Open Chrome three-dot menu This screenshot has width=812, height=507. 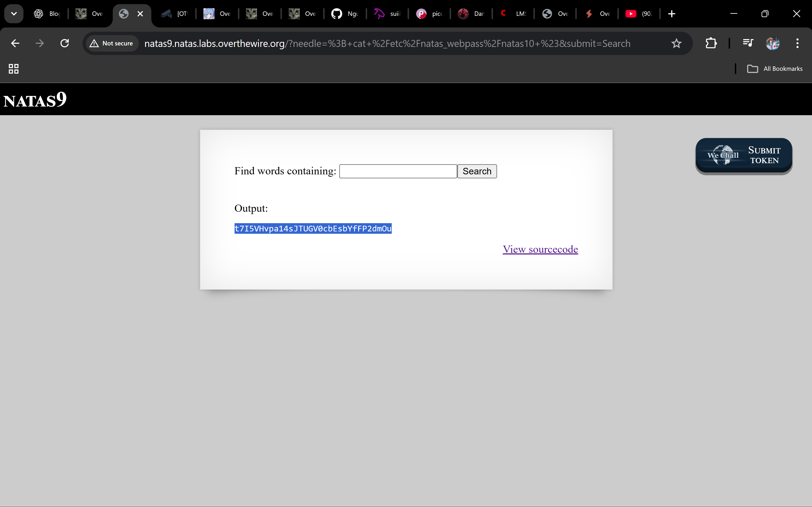(797, 43)
